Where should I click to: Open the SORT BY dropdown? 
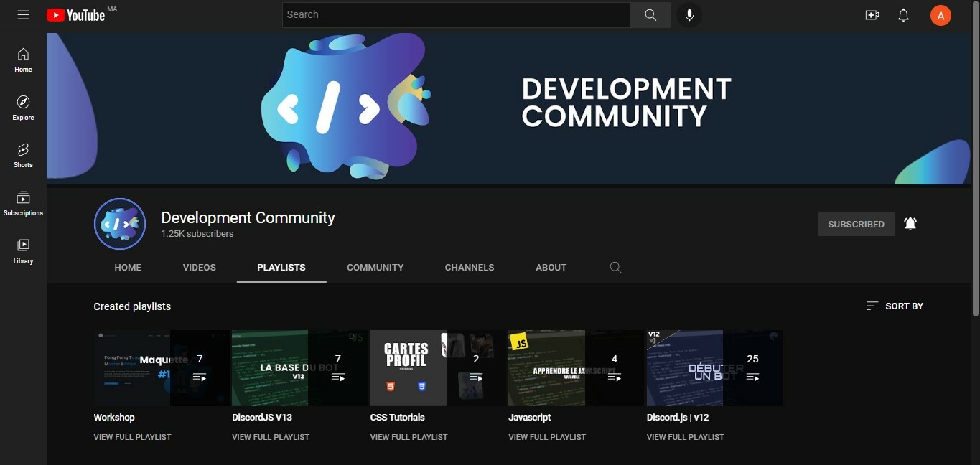pos(895,306)
